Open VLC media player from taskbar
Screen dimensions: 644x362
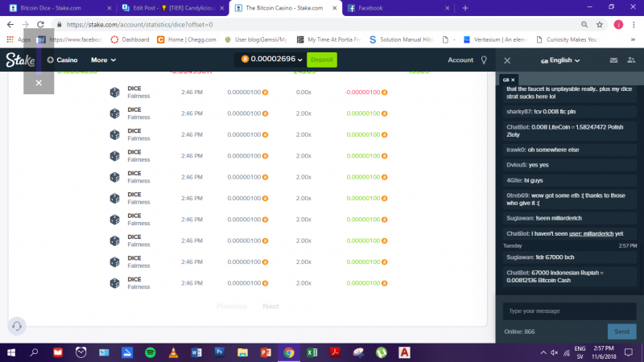[173, 352]
